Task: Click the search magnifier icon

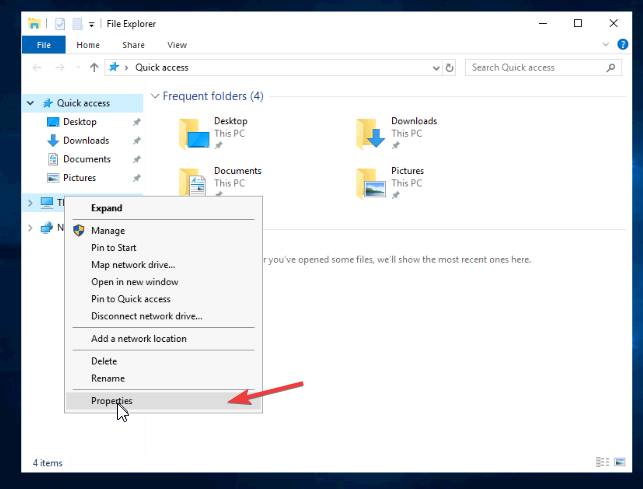Action: (x=611, y=68)
